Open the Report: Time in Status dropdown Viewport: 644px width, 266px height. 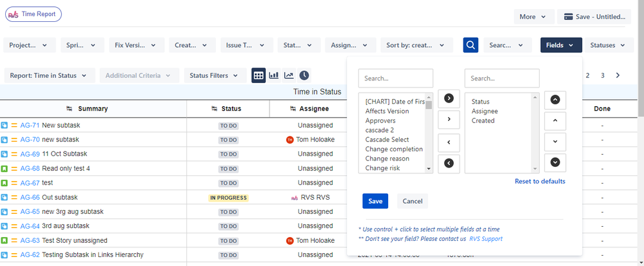(x=50, y=75)
